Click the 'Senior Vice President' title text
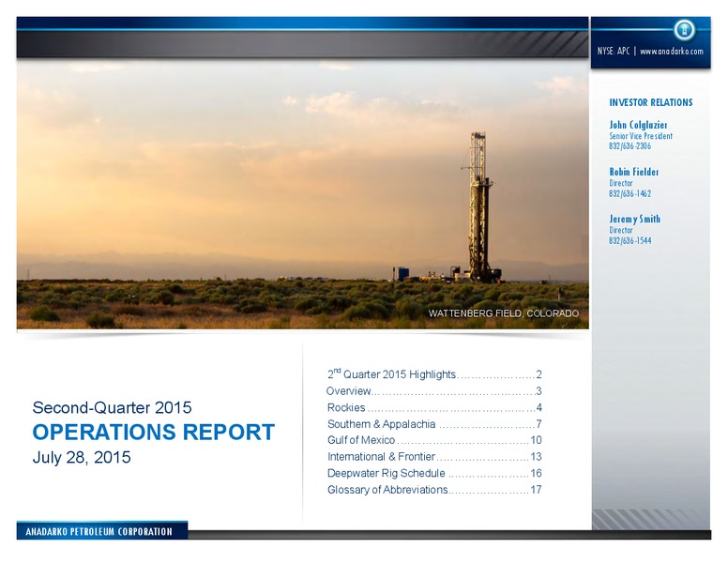 [641, 136]
